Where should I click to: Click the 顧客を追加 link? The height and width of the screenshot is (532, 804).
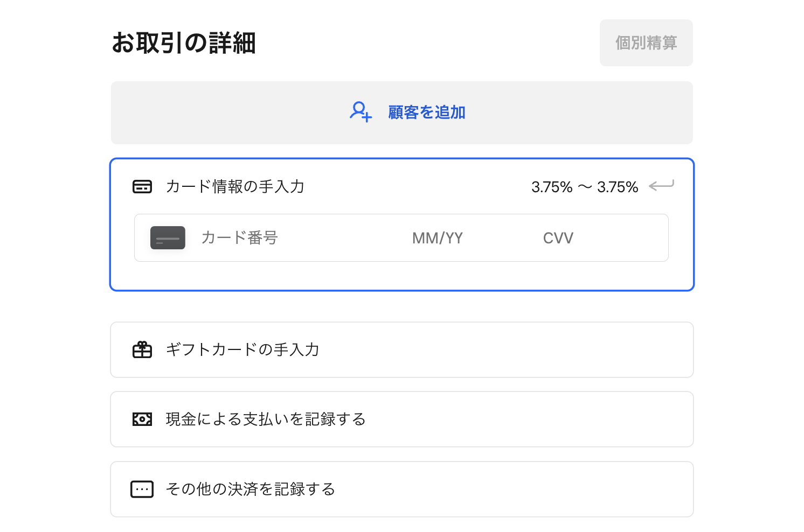point(426,113)
